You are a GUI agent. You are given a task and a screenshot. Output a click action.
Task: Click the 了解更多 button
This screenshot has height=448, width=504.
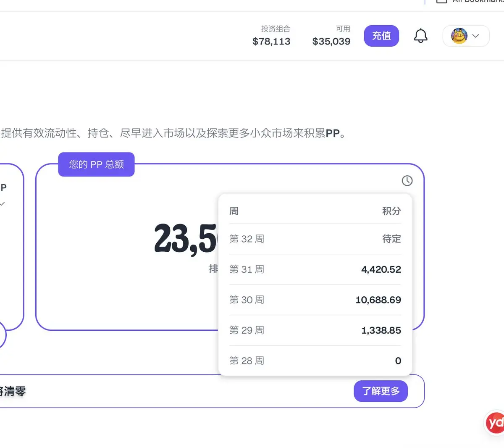click(381, 391)
